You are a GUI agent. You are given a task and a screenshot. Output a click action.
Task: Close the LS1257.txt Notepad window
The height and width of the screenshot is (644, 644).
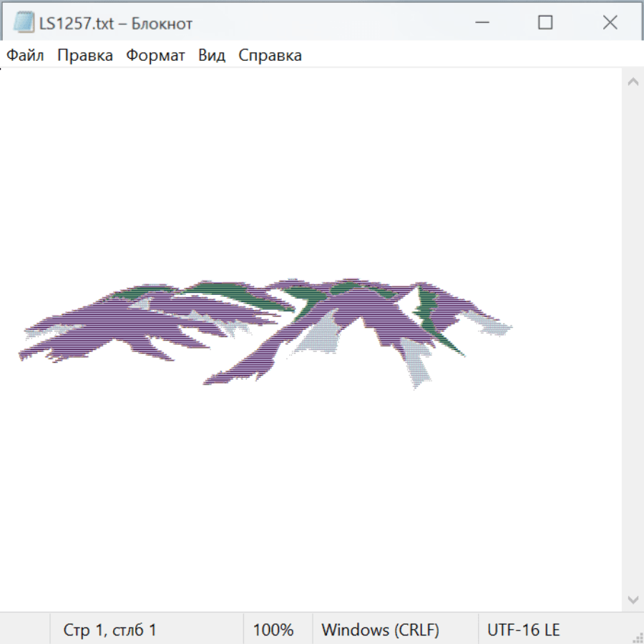tap(610, 23)
